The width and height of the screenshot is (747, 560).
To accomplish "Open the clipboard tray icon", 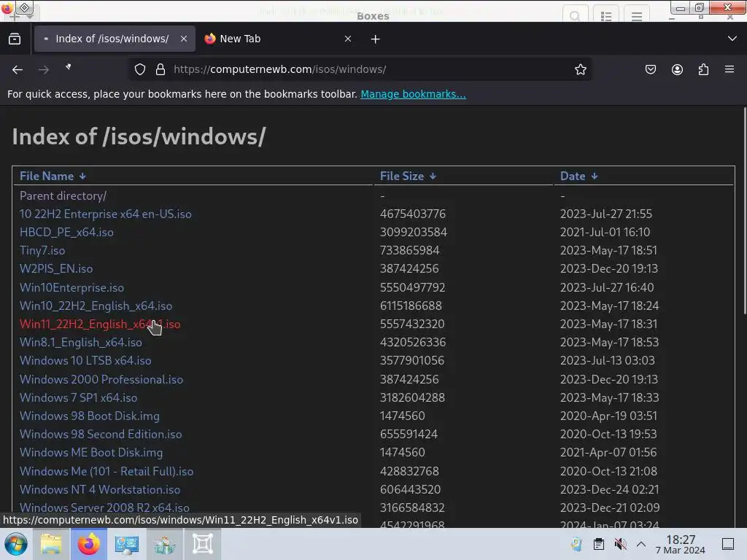I will 599,544.
